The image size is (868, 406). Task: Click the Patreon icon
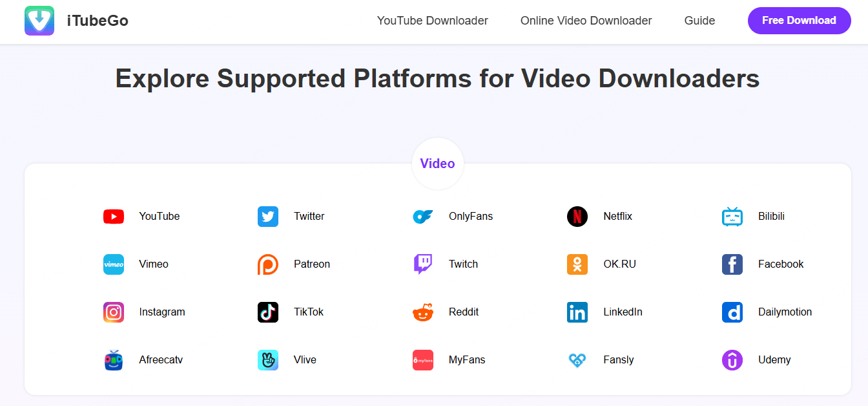(x=268, y=264)
